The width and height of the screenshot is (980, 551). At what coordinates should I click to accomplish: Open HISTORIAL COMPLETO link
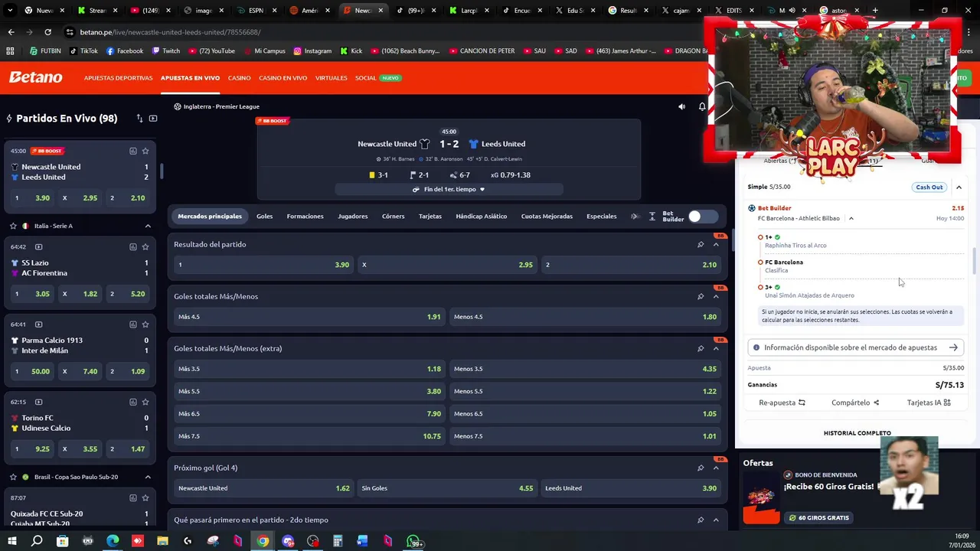pyautogui.click(x=857, y=433)
